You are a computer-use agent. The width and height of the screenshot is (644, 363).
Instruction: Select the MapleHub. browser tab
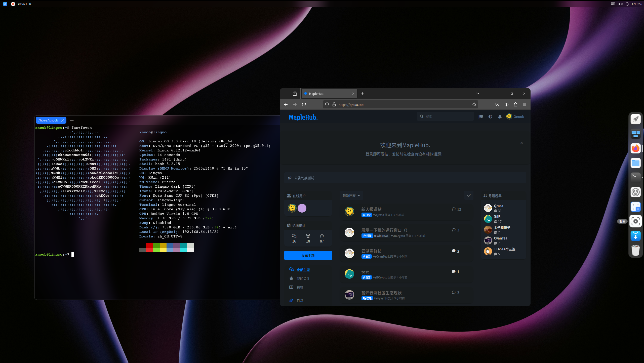[x=329, y=94]
